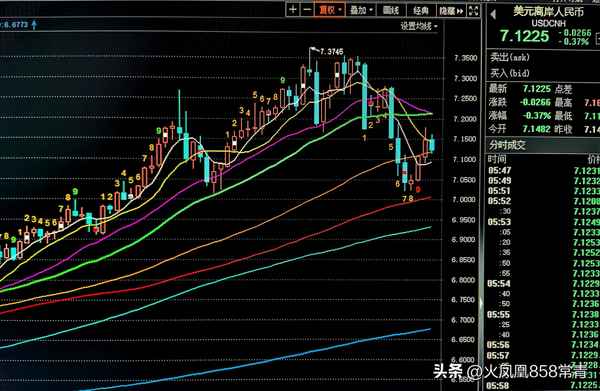Click the left arrow beside 美元离岸人民币
This screenshot has width=600, height=391.
point(493,15)
